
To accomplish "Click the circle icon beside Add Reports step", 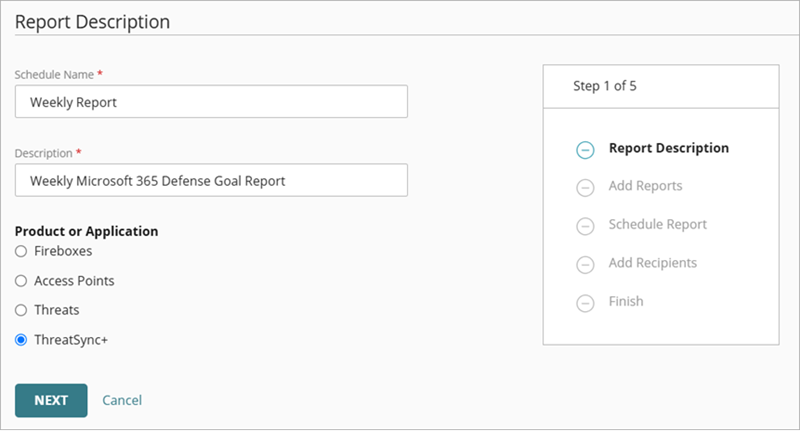I will 585,188.
